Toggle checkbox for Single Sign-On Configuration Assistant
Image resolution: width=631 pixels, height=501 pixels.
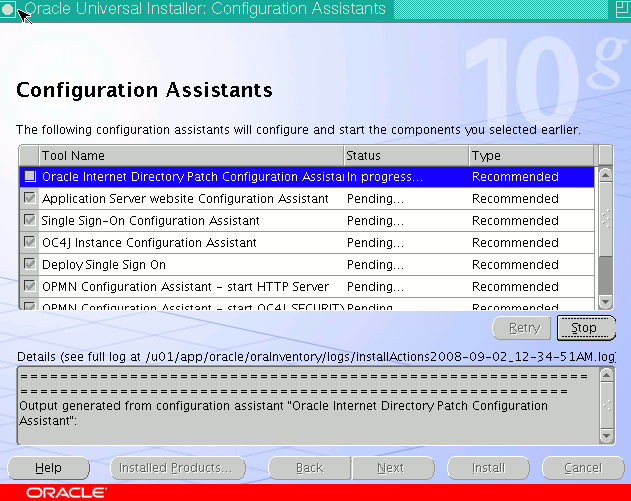pos(30,220)
